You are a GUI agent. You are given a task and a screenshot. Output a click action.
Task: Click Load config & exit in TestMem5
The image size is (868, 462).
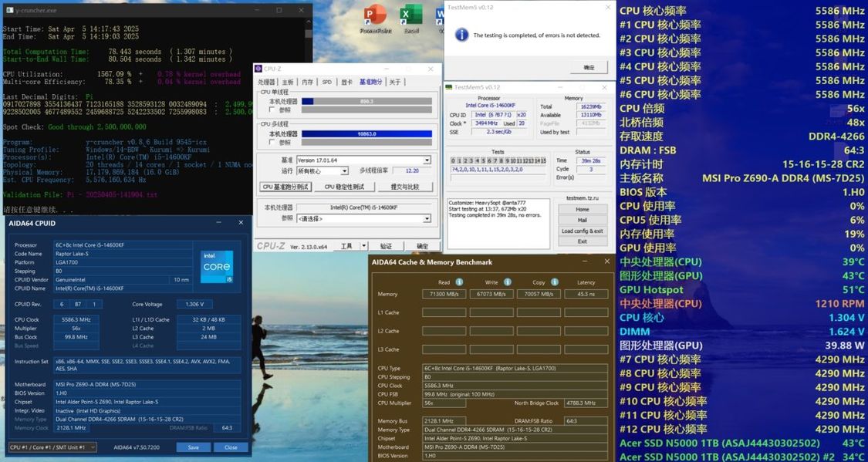(582, 231)
